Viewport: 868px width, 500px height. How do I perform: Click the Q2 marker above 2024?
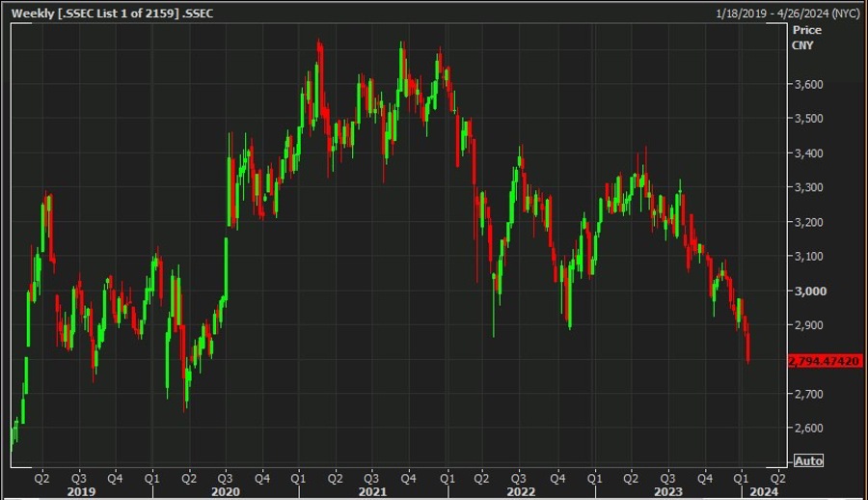tap(777, 478)
